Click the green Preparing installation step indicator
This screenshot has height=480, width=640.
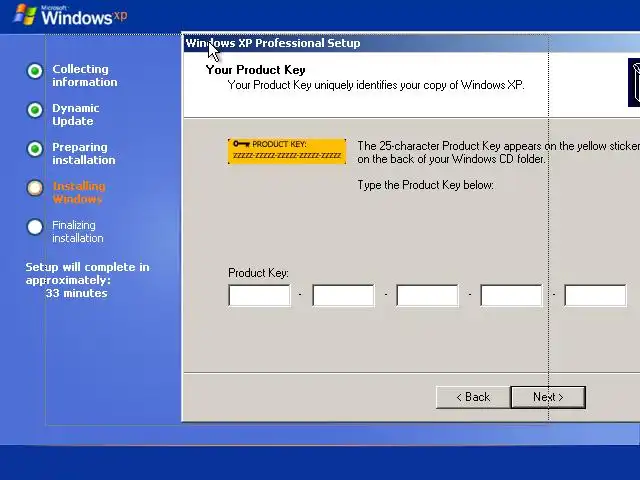[x=35, y=149]
